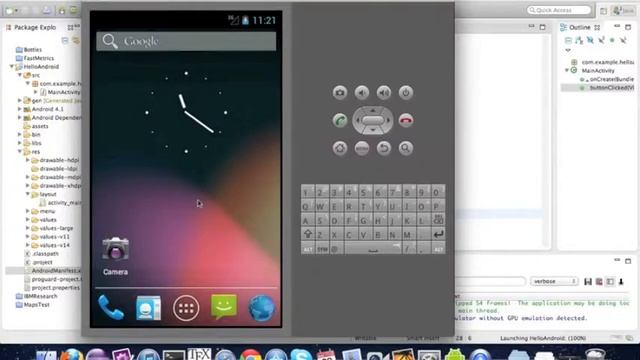Image resolution: width=640 pixels, height=360 pixels.
Task: Open the Phone app in Android dock
Action: (111, 308)
